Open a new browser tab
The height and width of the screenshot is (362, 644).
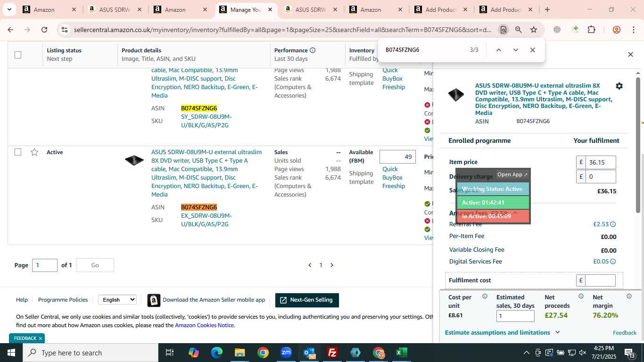click(547, 9)
